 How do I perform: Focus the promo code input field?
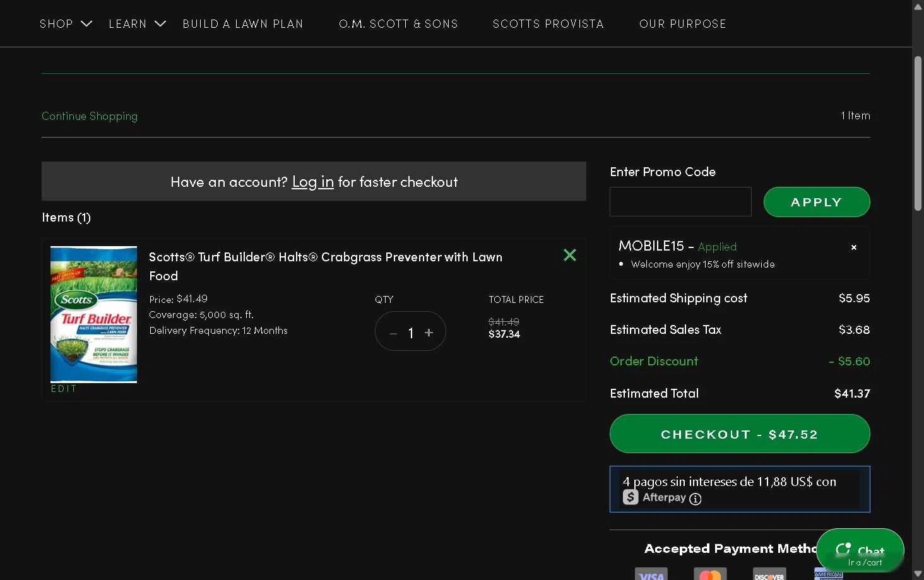tap(680, 202)
